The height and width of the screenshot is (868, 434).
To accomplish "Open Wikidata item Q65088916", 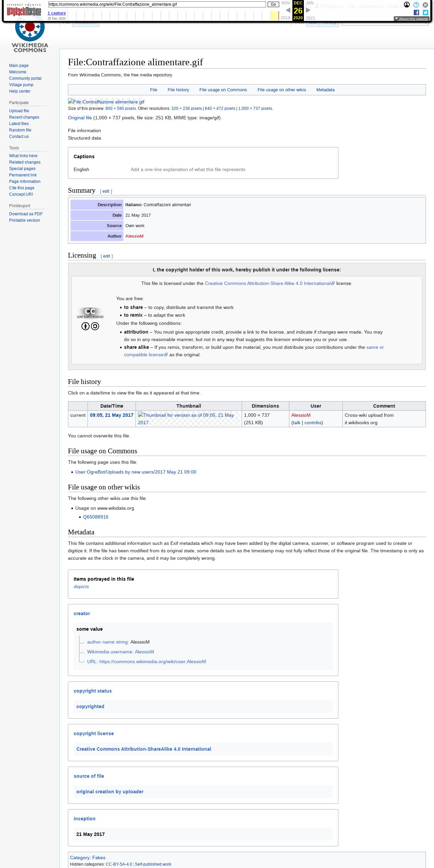I will (96, 517).
